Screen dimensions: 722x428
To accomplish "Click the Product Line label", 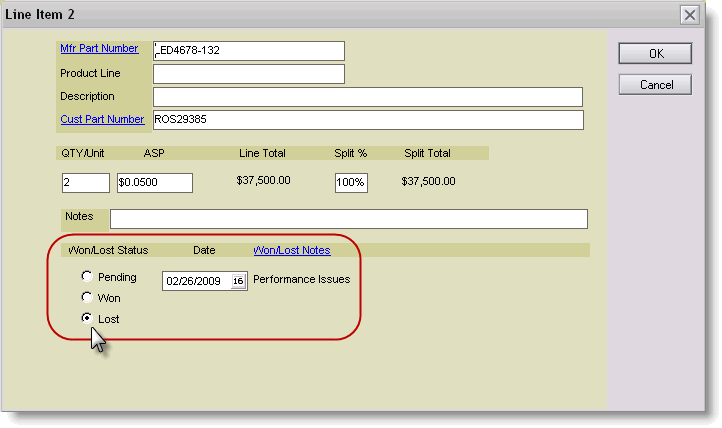I will [x=90, y=73].
